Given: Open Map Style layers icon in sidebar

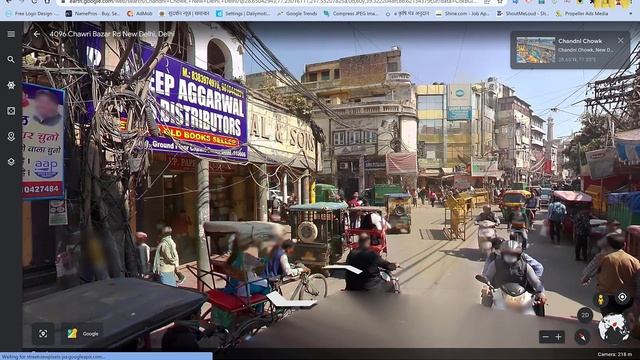Looking at the screenshot, I should click(x=11, y=162).
